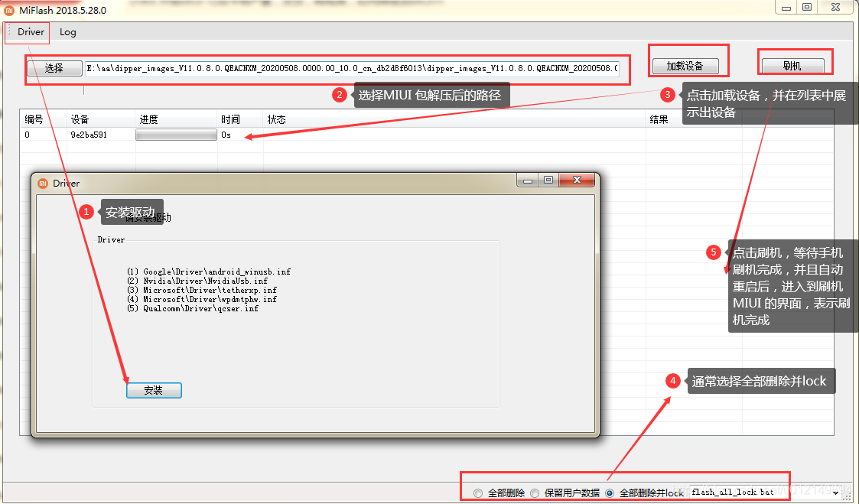
Task: Click the 加载设备 button
Action: 685,67
